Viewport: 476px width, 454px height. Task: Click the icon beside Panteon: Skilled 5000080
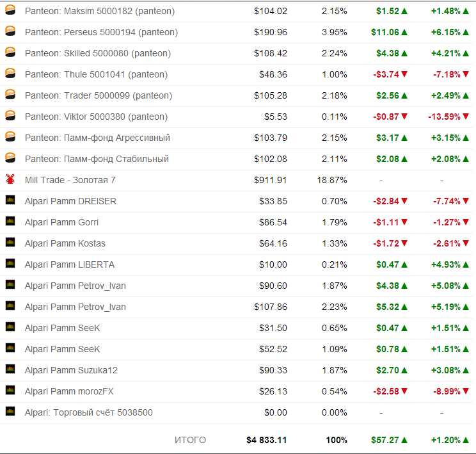click(10, 53)
